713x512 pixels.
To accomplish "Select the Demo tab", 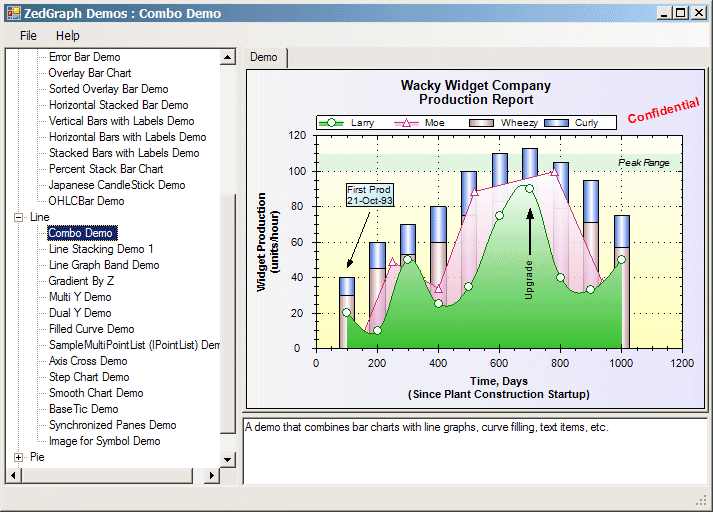I will point(264,57).
